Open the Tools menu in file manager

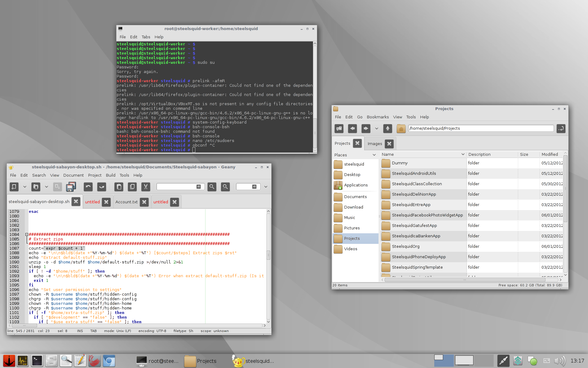411,117
